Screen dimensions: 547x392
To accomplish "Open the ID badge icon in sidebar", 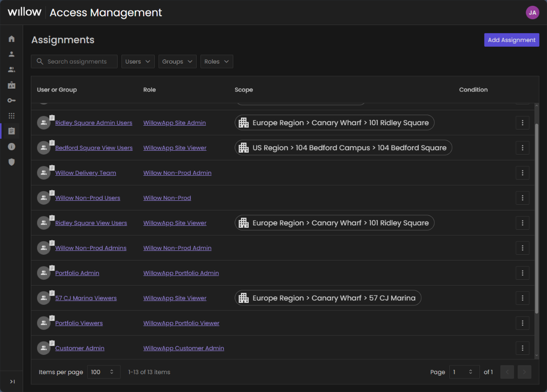I will coord(12,85).
